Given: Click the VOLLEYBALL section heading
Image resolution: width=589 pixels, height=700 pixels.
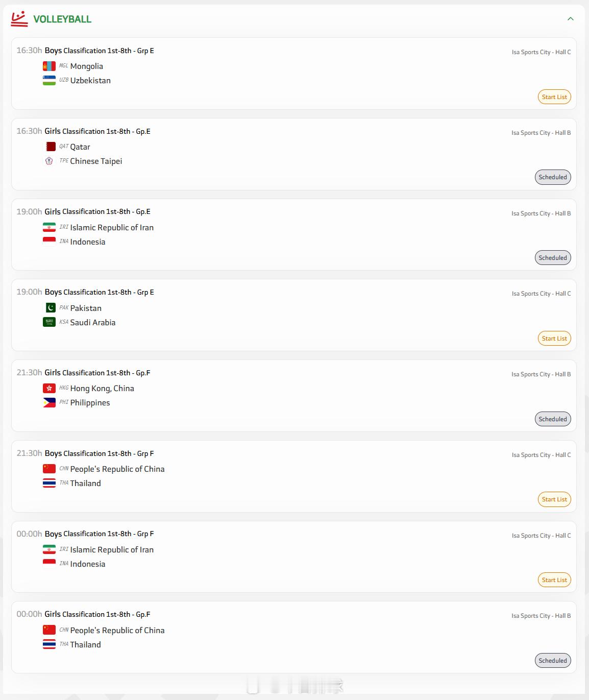Looking at the screenshot, I should pyautogui.click(x=62, y=19).
